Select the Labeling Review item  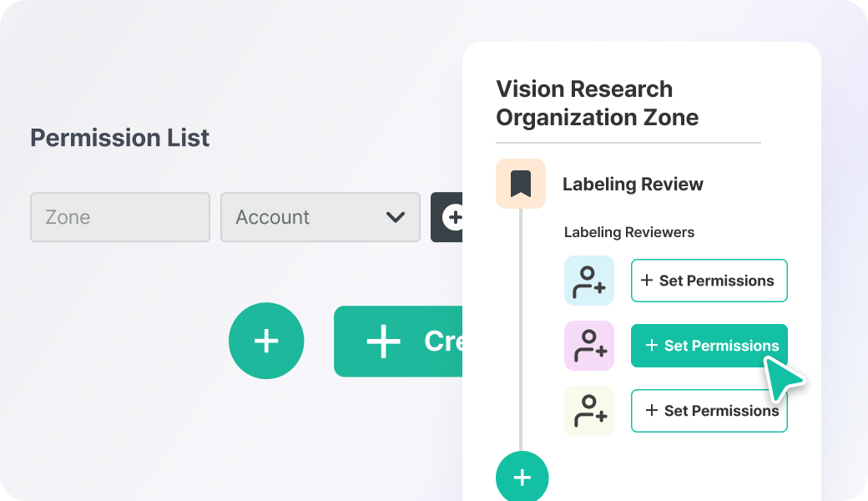[633, 185]
